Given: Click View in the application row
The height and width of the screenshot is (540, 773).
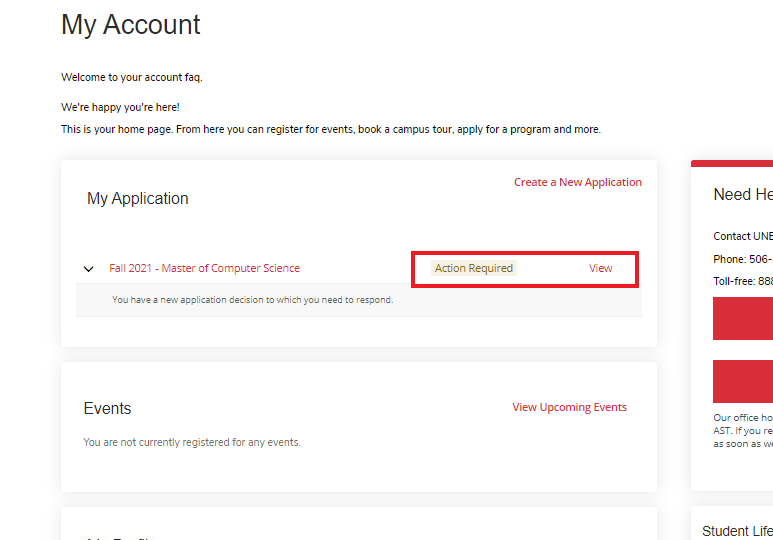Looking at the screenshot, I should click(x=600, y=268).
